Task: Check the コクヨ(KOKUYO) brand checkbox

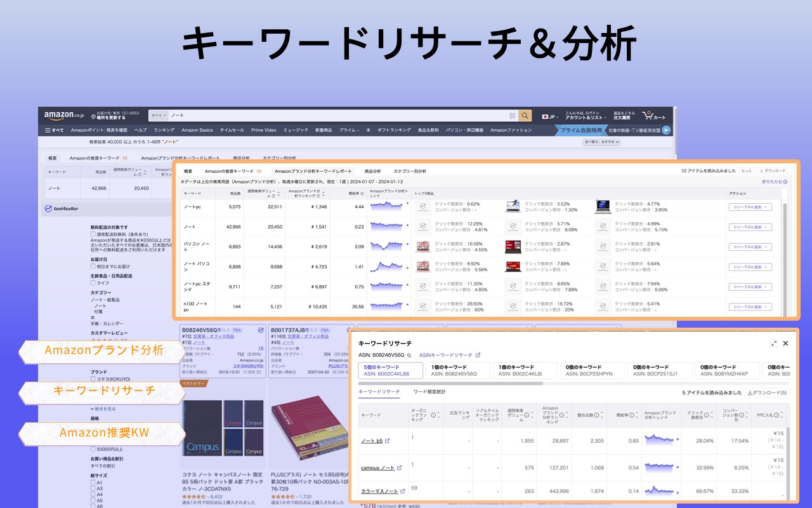Action: [93, 379]
